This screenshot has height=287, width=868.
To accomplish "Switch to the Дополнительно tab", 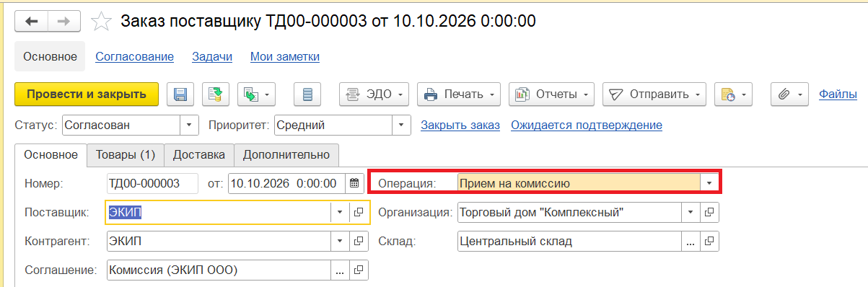I will [x=286, y=154].
